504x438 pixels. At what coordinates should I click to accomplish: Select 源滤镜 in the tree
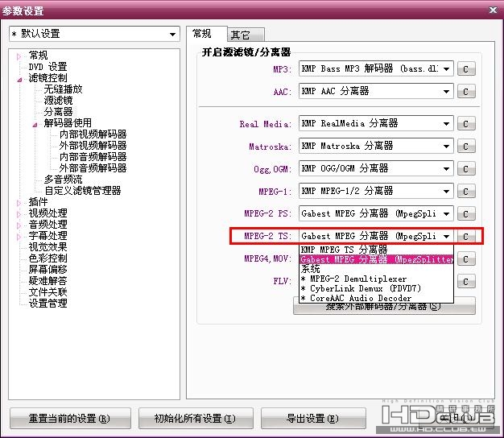[x=58, y=101]
